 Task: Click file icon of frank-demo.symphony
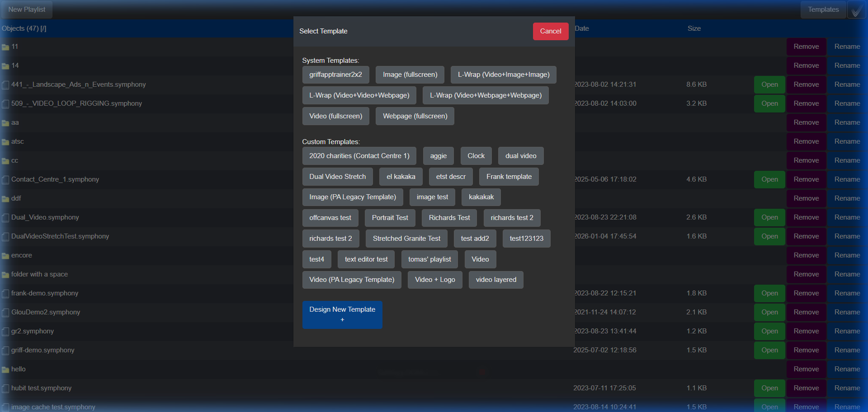5,294
